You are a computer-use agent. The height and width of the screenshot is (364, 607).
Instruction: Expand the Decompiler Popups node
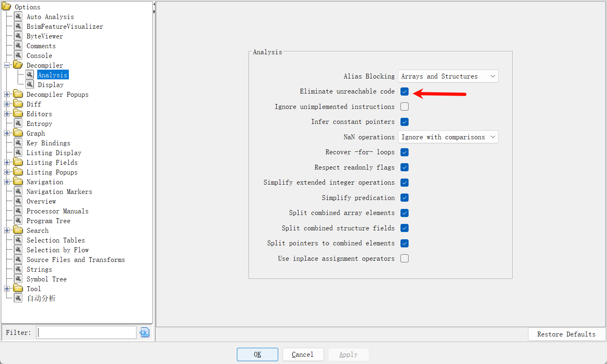click(x=7, y=94)
